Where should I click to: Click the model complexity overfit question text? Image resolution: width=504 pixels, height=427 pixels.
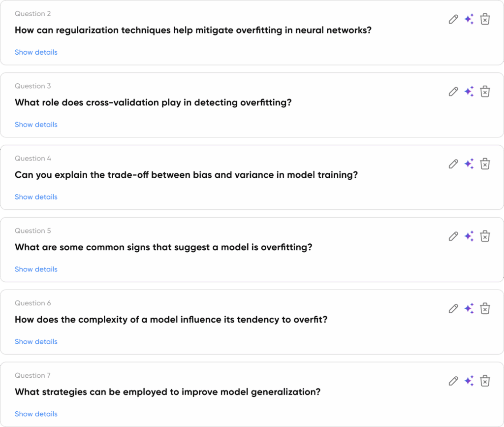[x=171, y=320]
